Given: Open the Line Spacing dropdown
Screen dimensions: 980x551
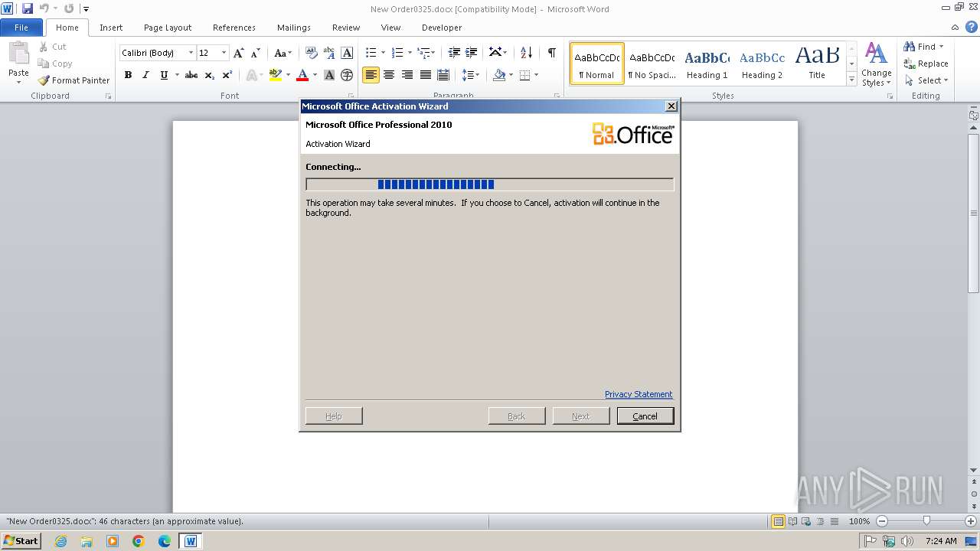Looking at the screenshot, I should [471, 75].
